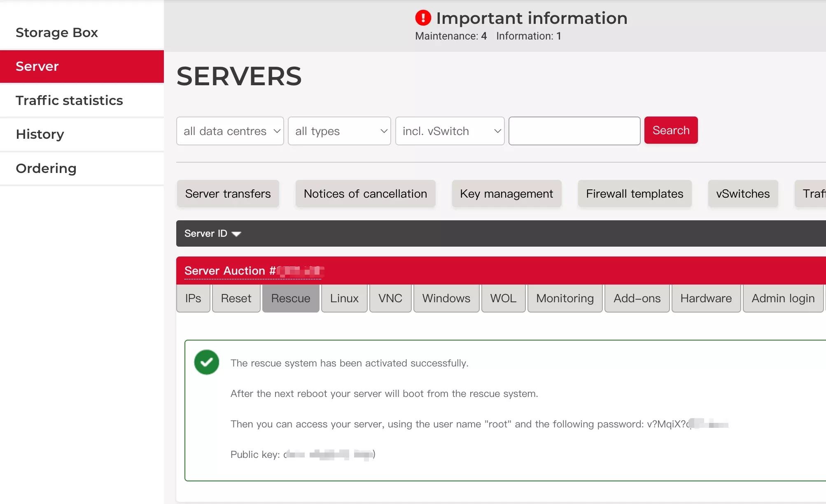Click the red Important information alert icon

(x=423, y=18)
